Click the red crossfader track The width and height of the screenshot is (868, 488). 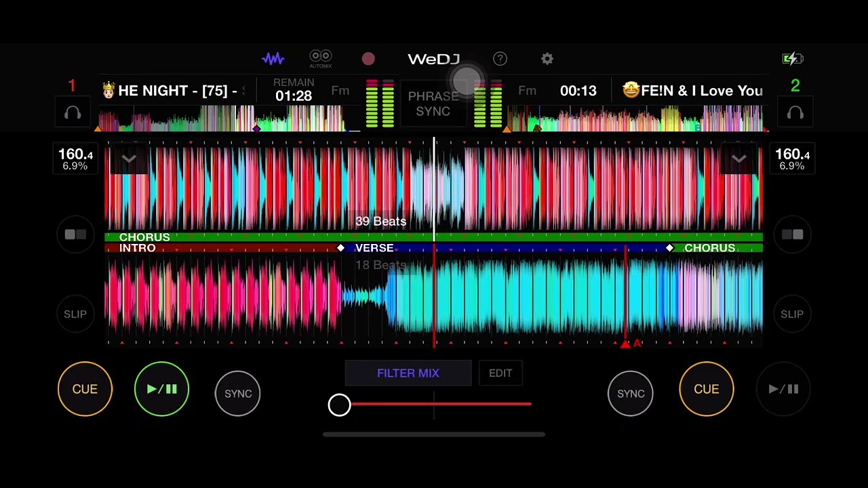click(441, 404)
